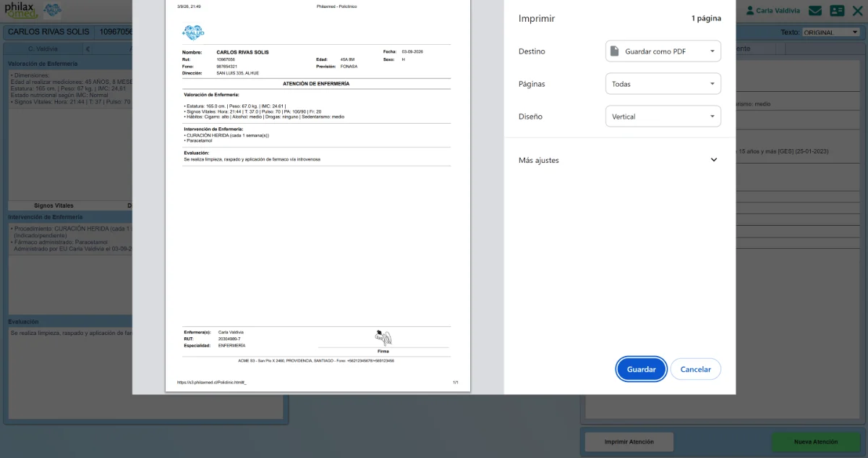
Task: Click the 'Philaxmed - Policlínico' preview header text
Action: [336, 6]
